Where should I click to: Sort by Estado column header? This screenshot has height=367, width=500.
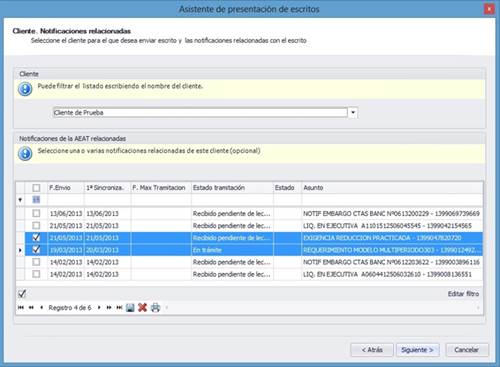point(287,188)
